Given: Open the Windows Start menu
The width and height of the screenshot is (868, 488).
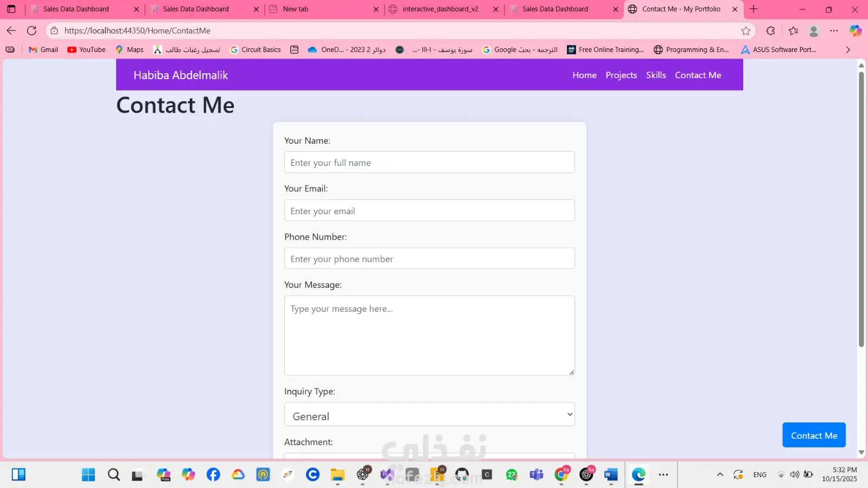Looking at the screenshot, I should (x=88, y=475).
